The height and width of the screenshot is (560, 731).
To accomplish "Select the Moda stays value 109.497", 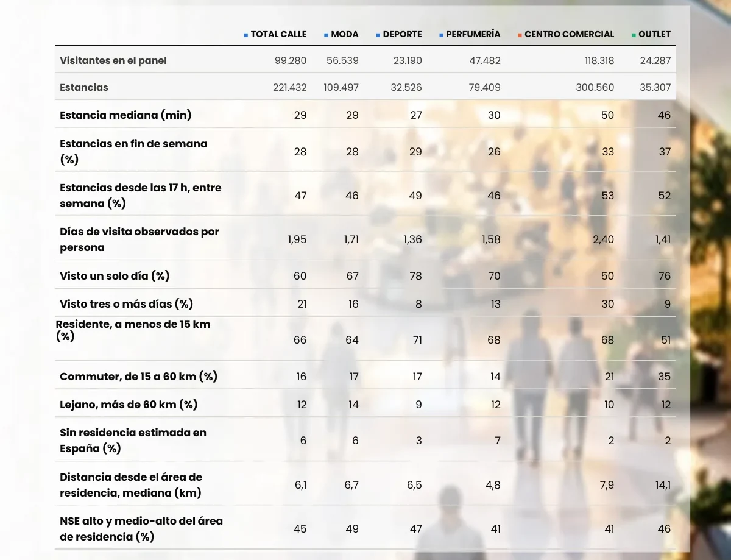I will tap(341, 87).
